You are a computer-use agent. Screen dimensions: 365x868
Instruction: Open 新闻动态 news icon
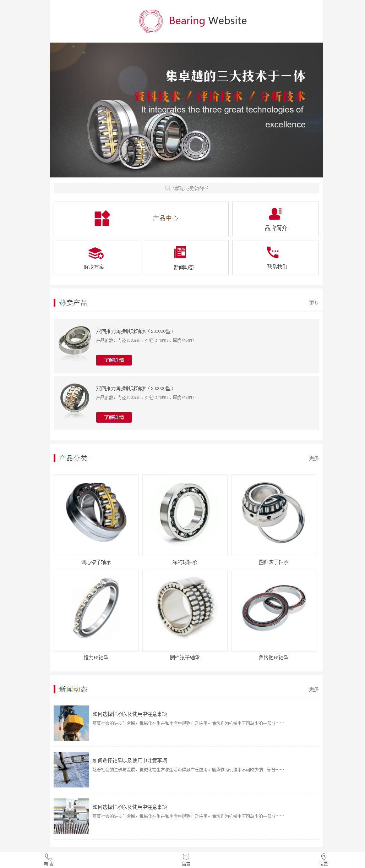click(180, 252)
